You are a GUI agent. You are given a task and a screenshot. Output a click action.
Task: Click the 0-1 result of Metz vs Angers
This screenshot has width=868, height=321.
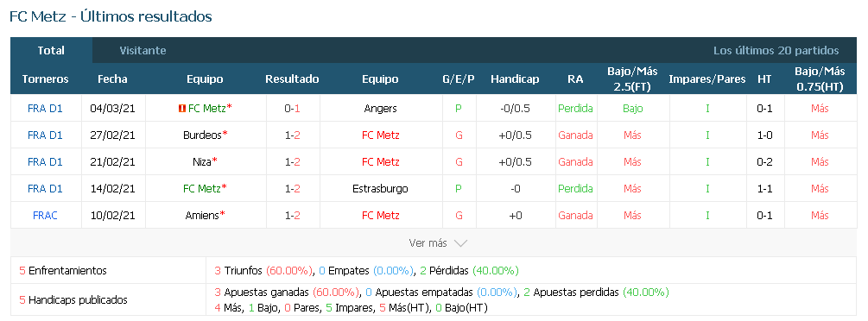coord(292,109)
